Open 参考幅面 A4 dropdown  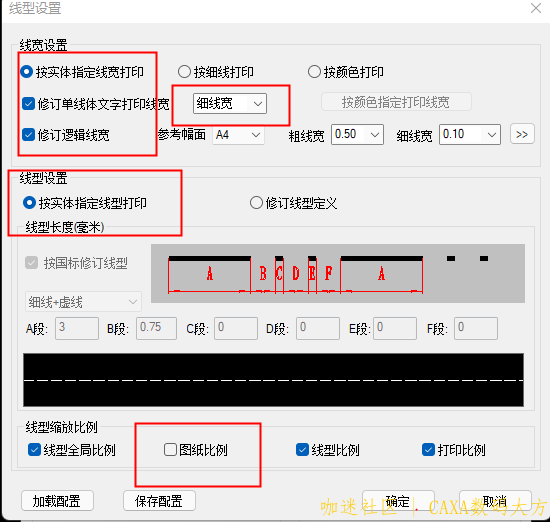238,135
